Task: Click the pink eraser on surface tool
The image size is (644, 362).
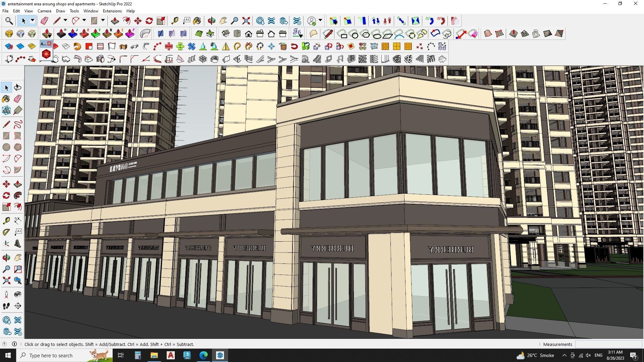Action: (473, 34)
